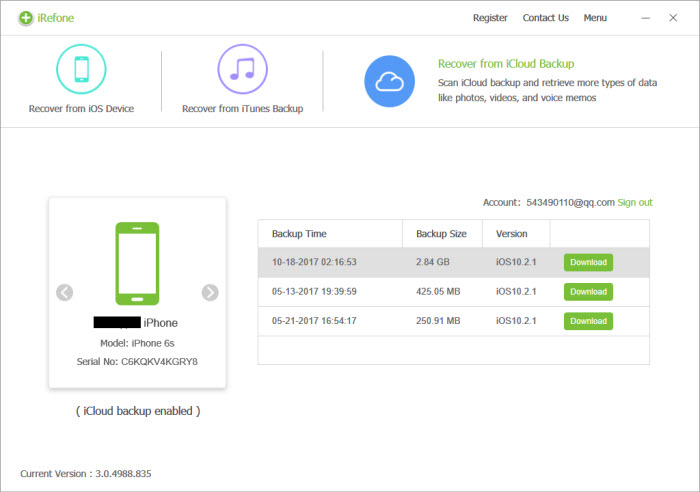Download the 425.05 MB backup
This screenshot has height=492, width=700.
click(x=588, y=292)
